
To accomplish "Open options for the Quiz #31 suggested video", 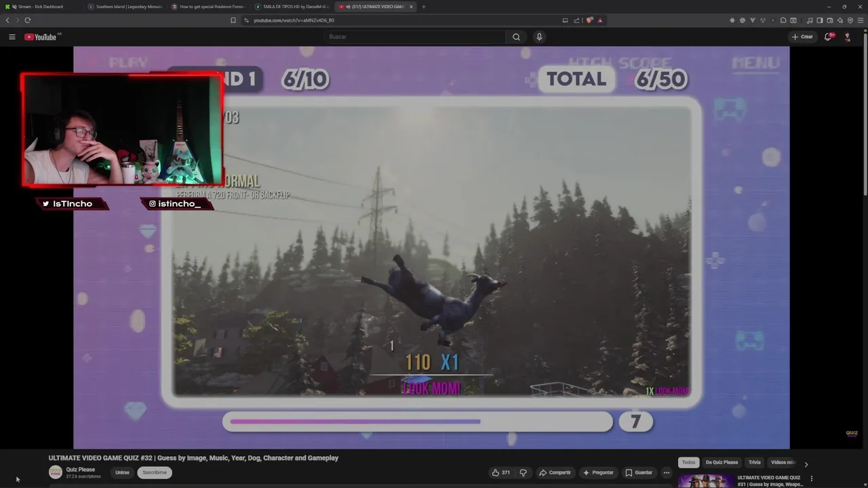I will 812,479.
